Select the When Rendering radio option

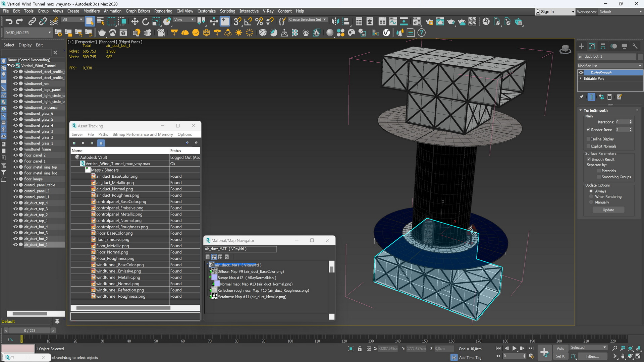click(x=591, y=197)
